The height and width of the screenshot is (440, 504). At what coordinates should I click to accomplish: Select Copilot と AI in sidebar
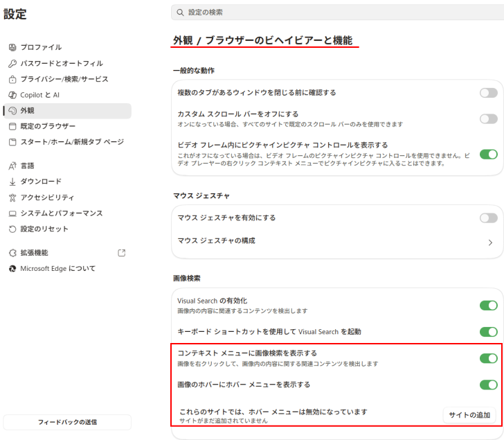coord(67,95)
